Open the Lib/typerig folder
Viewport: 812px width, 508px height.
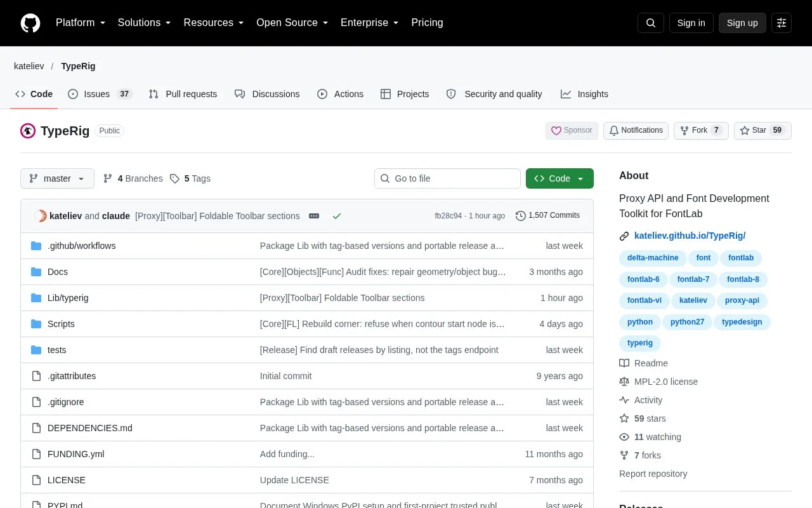[x=68, y=298]
